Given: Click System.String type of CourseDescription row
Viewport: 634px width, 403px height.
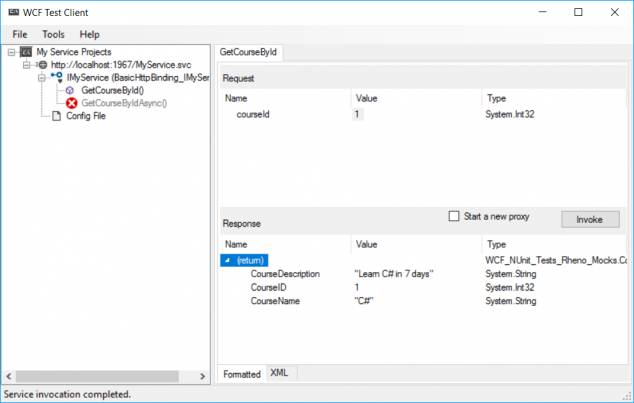Looking at the screenshot, I should coord(511,274).
